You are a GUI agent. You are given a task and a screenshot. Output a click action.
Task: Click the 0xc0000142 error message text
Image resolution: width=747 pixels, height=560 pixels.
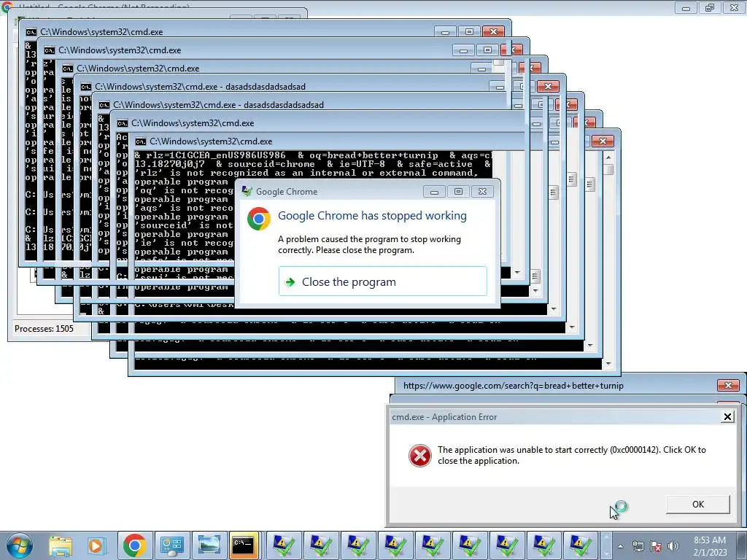pyautogui.click(x=572, y=455)
